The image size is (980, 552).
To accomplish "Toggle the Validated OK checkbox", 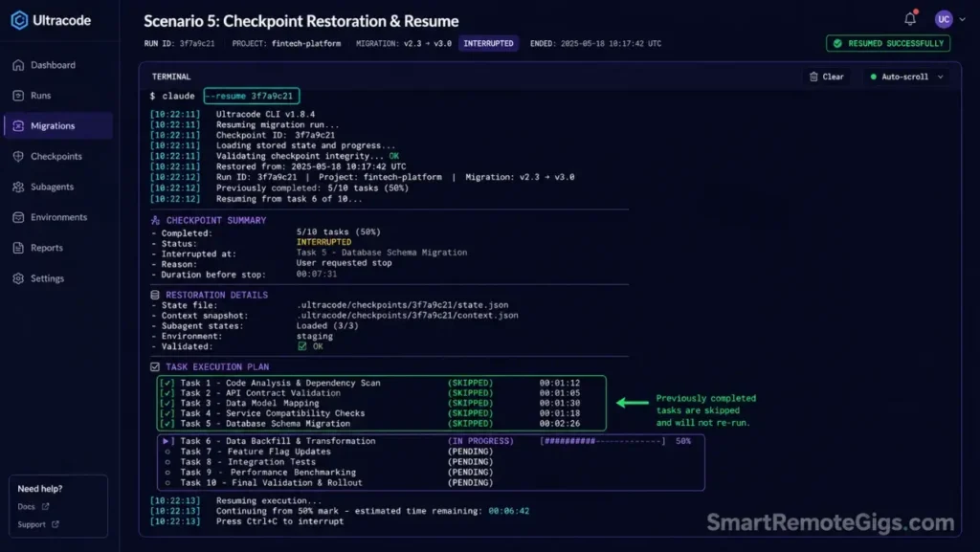I will (x=301, y=346).
